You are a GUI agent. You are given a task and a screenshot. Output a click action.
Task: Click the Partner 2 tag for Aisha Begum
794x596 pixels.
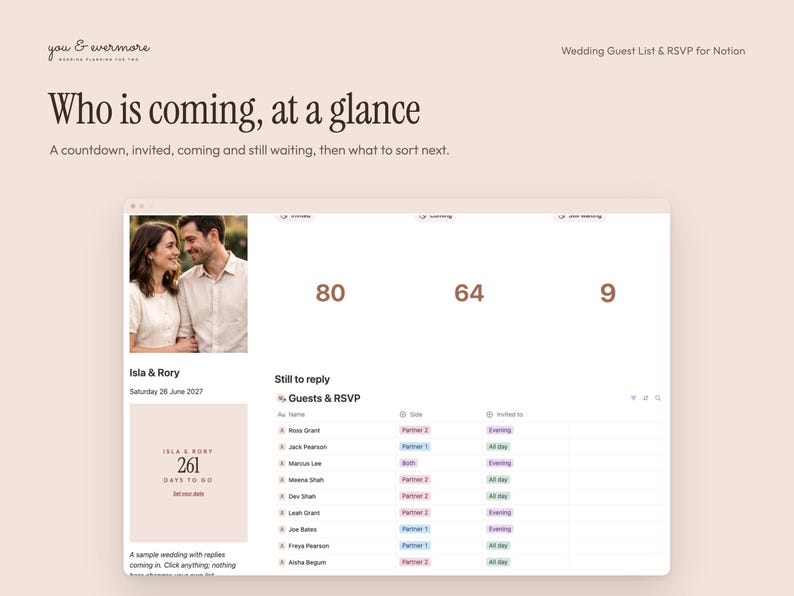(x=415, y=562)
